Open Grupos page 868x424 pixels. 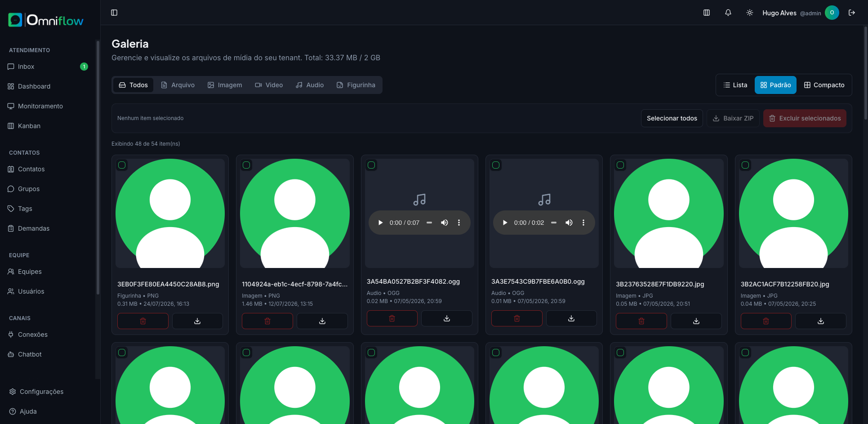point(48,189)
